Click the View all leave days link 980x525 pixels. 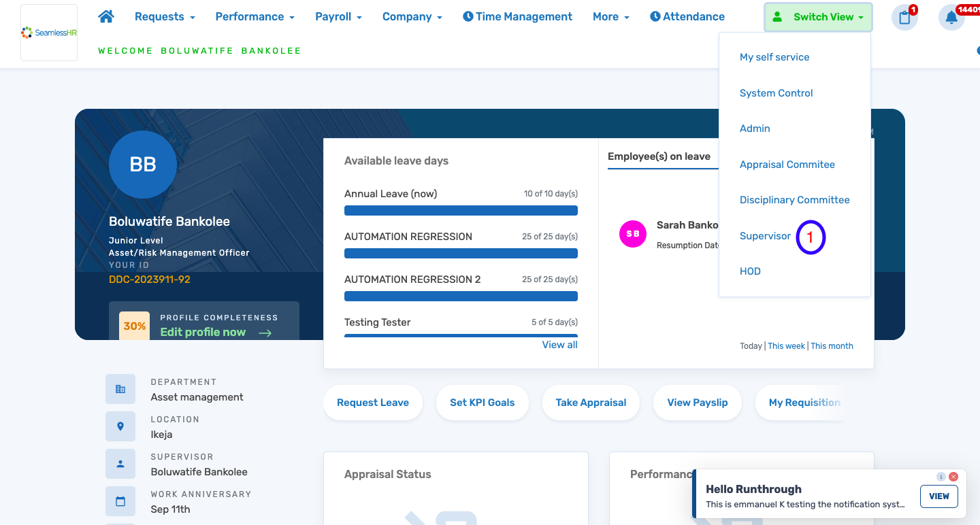(559, 345)
